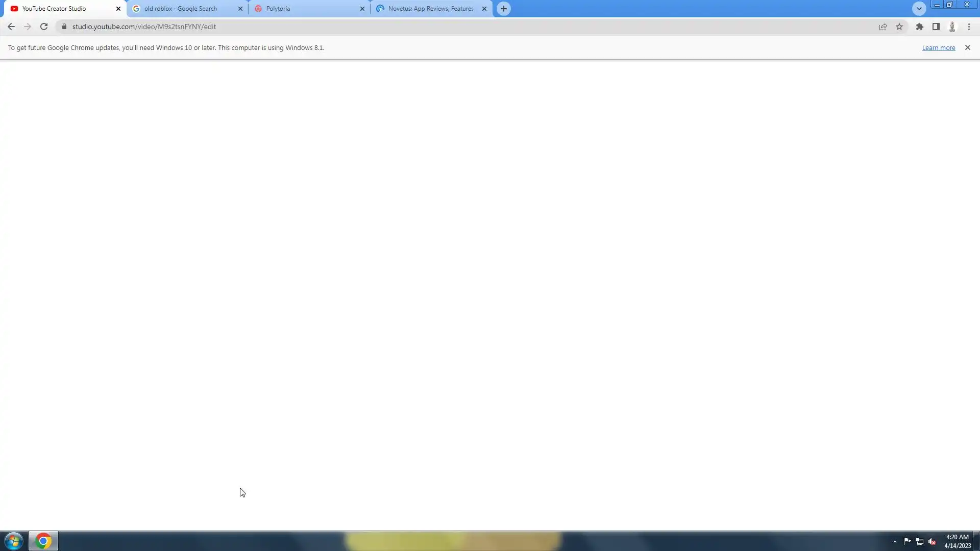
Task: Open the Windows Start button
Action: click(x=14, y=541)
